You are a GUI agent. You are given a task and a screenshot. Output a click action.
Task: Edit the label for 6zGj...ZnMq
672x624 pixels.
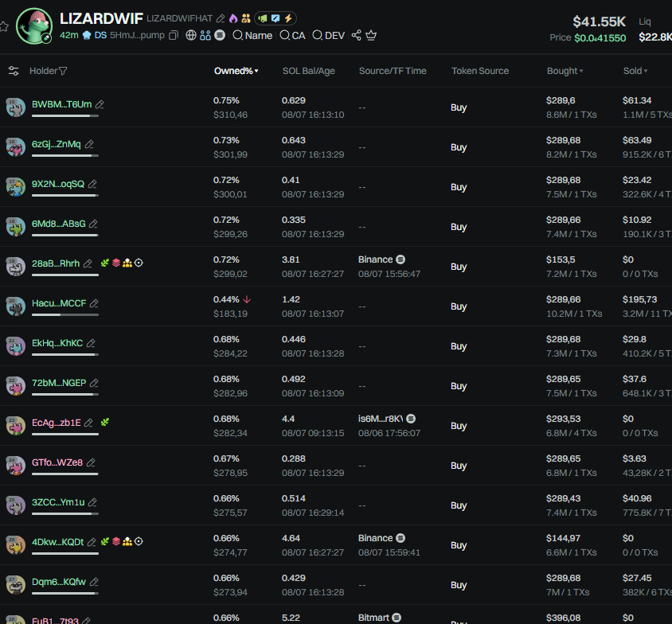point(89,144)
